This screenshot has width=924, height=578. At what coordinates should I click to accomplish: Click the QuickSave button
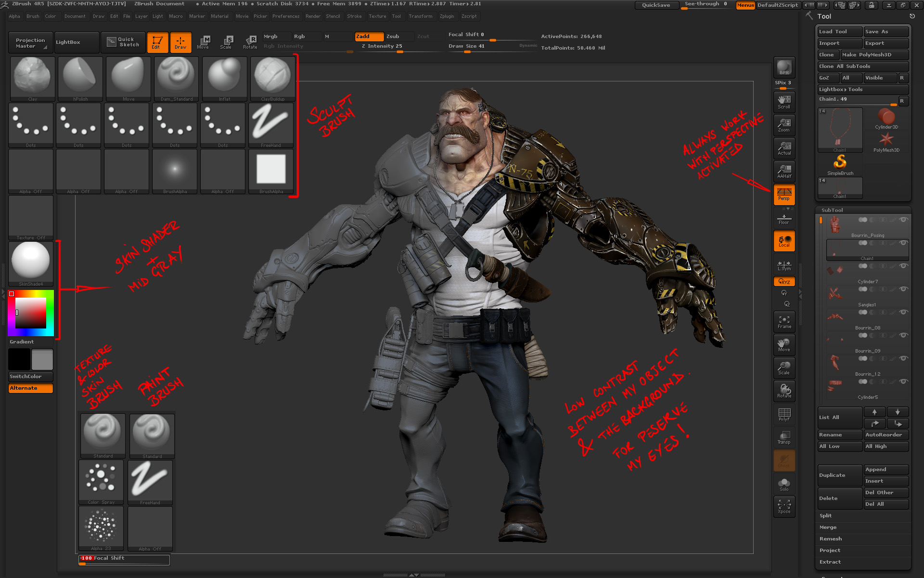tap(656, 5)
